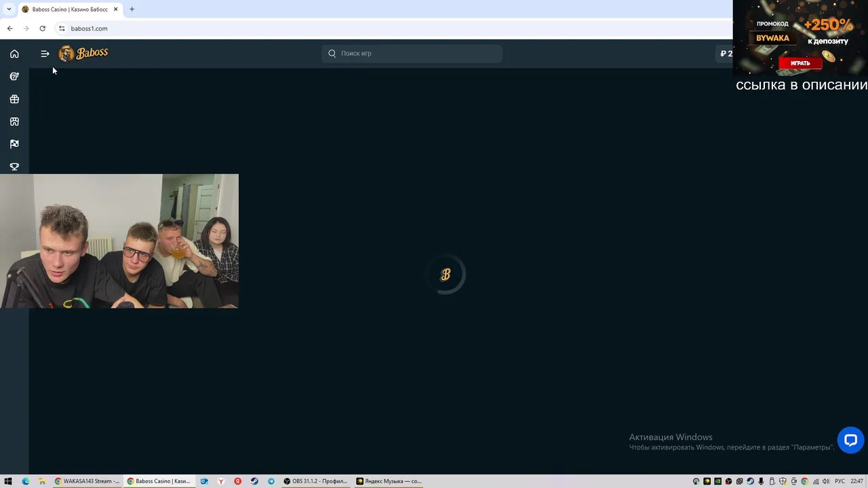The width and height of the screenshot is (868, 488).
Task: Open Telegram from the taskbar
Action: point(271,481)
